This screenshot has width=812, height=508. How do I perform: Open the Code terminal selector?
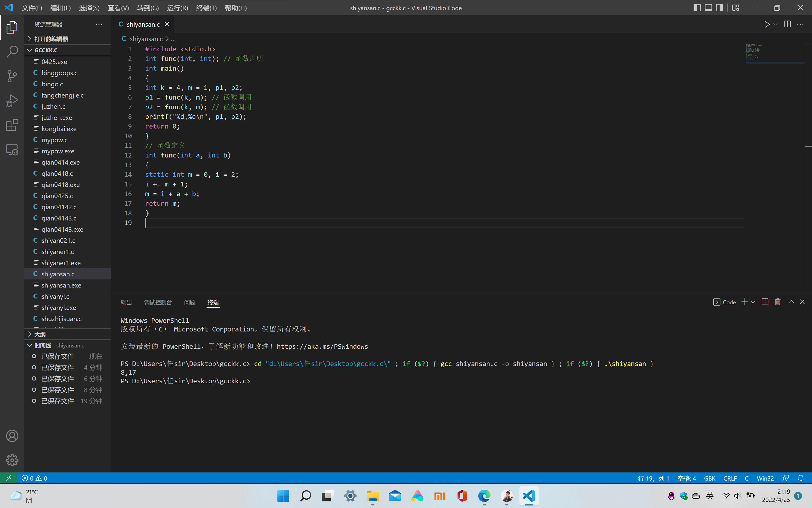coord(724,302)
